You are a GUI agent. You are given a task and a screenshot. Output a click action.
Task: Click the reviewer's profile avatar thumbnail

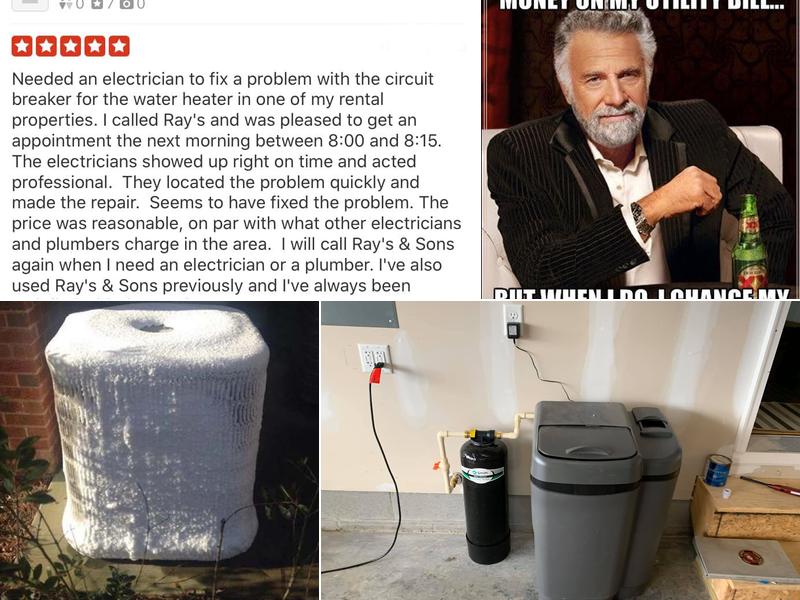tap(30, 5)
